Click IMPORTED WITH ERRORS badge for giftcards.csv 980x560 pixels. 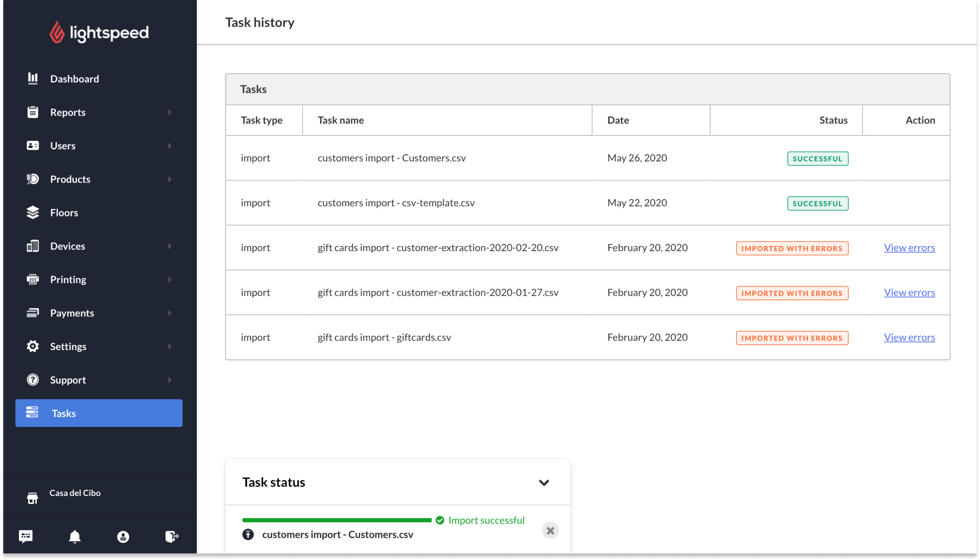tap(792, 338)
